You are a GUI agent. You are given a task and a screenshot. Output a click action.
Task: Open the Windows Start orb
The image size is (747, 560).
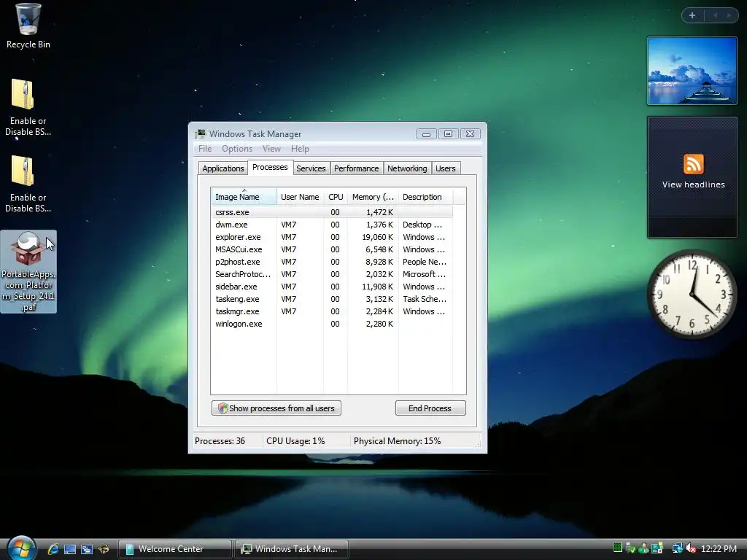click(21, 548)
